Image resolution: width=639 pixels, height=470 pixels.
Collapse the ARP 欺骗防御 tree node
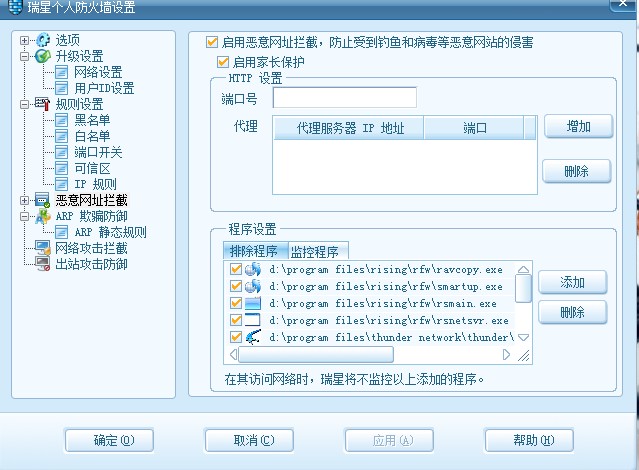pyautogui.click(x=24, y=216)
